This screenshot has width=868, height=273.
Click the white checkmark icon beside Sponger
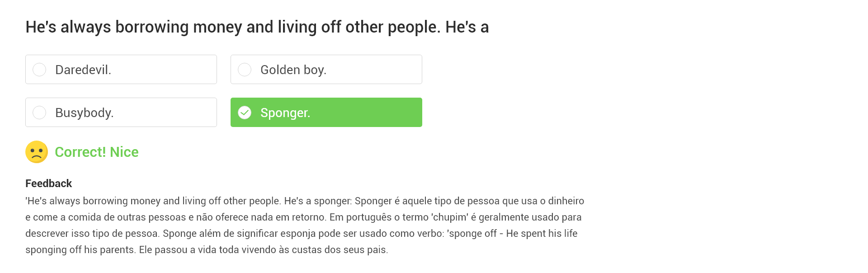pos(245,113)
